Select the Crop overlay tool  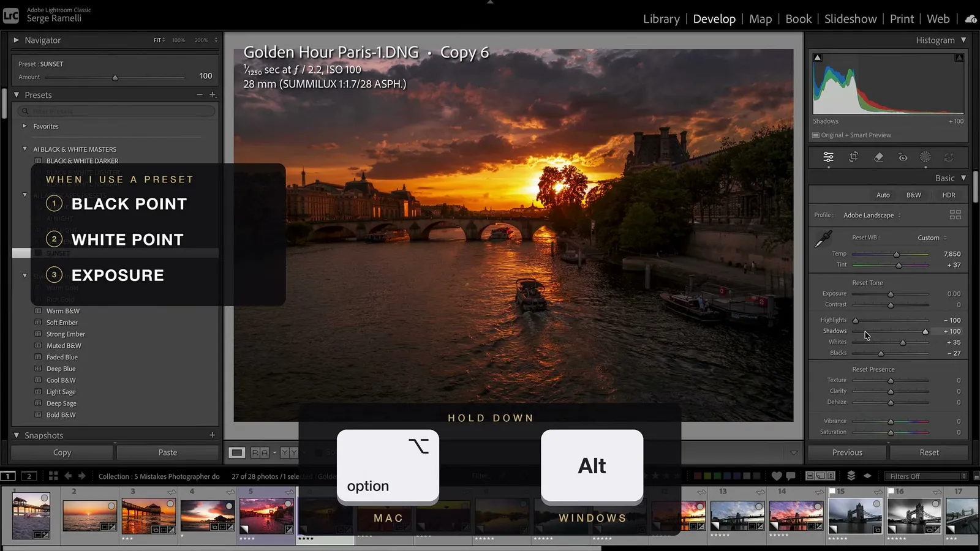tap(853, 157)
